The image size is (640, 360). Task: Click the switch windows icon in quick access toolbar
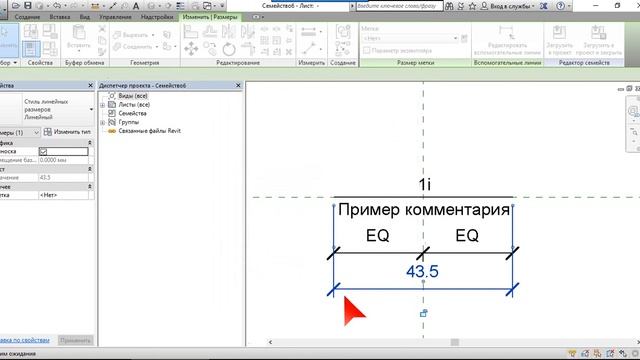[x=207, y=6]
